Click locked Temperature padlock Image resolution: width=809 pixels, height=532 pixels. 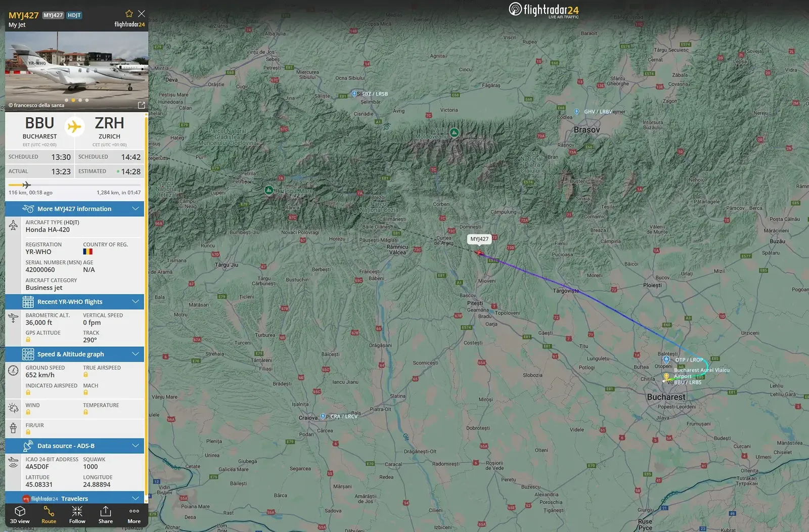[85, 412]
